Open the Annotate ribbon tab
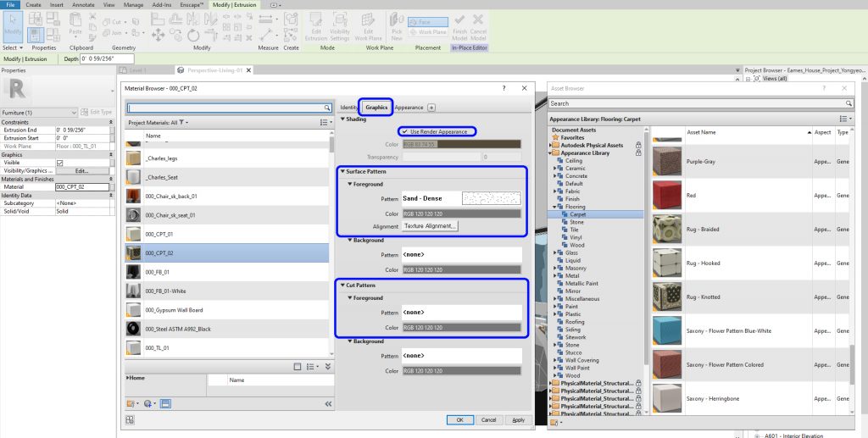Image resolution: width=868 pixels, height=438 pixels. click(83, 4)
